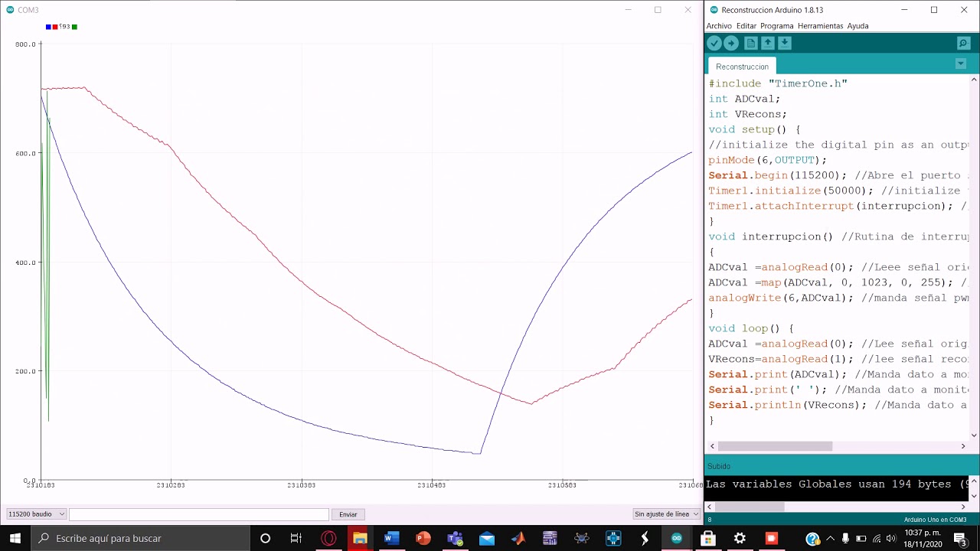Screen dimensions: 980x551
Task: Click the volume speaker tray icon
Action: click(892, 539)
